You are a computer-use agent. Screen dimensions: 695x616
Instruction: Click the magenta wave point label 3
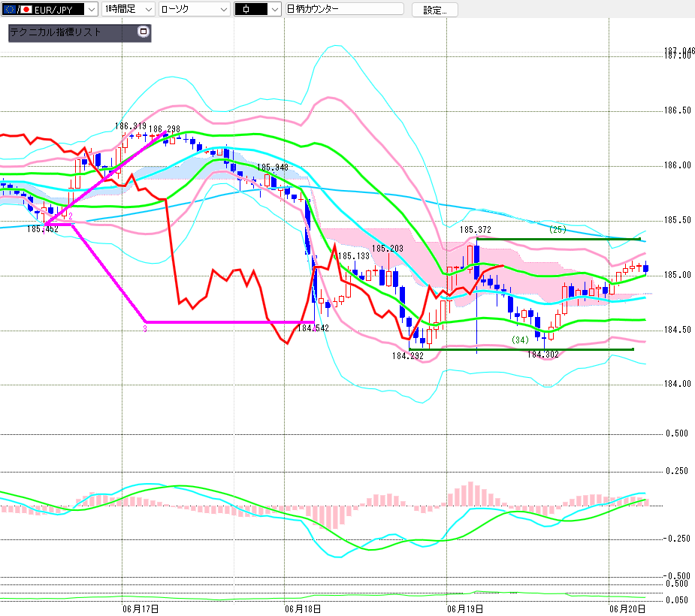(145, 329)
